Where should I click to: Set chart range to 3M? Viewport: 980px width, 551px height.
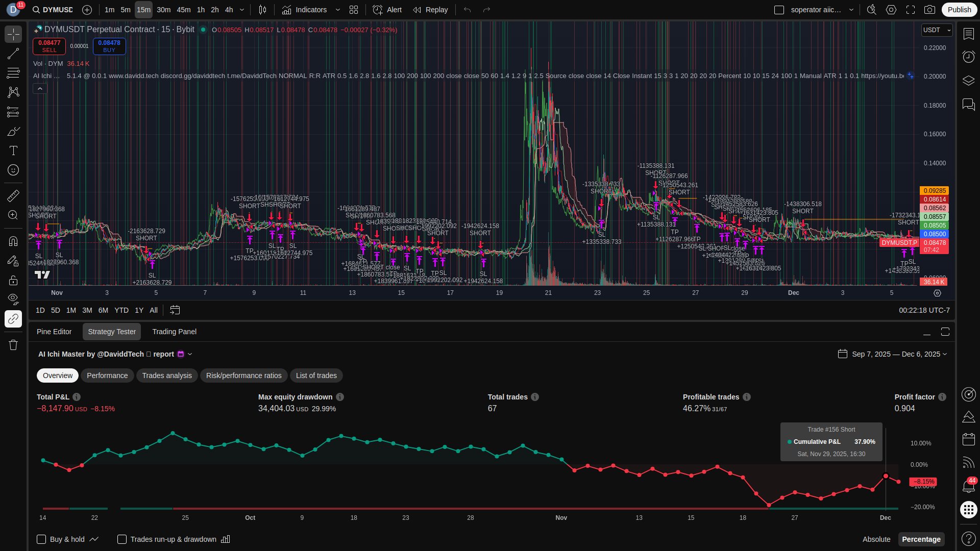click(x=87, y=310)
